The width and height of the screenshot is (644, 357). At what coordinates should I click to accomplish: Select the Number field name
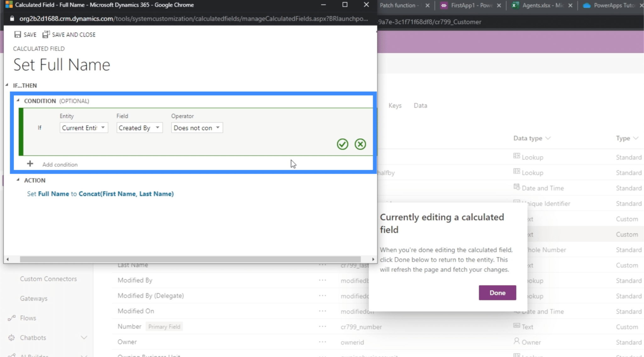129,327
